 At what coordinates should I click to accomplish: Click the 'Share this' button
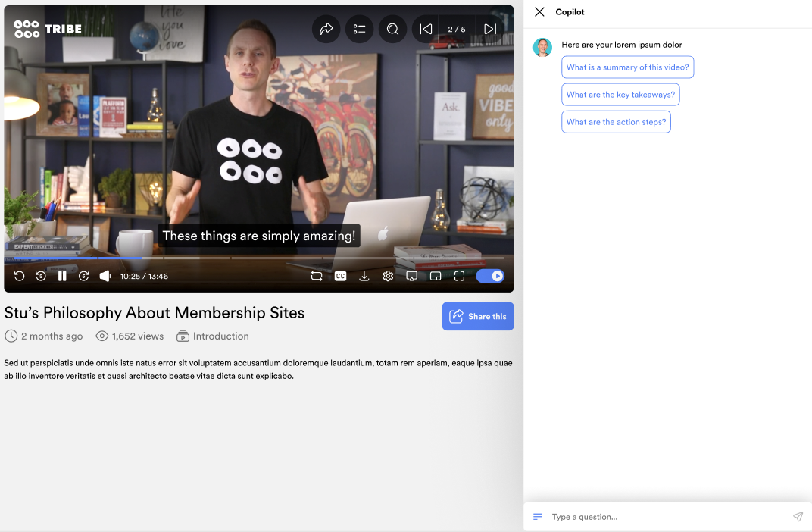coord(478,317)
